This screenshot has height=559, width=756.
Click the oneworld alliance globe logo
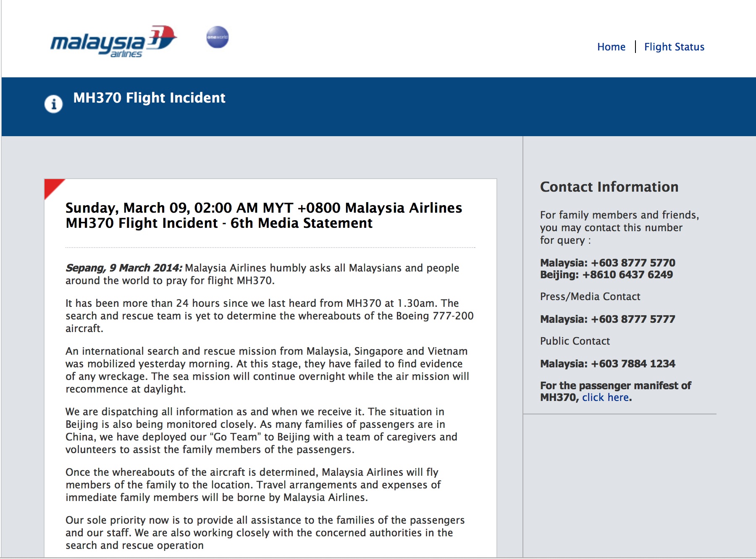pos(218,37)
